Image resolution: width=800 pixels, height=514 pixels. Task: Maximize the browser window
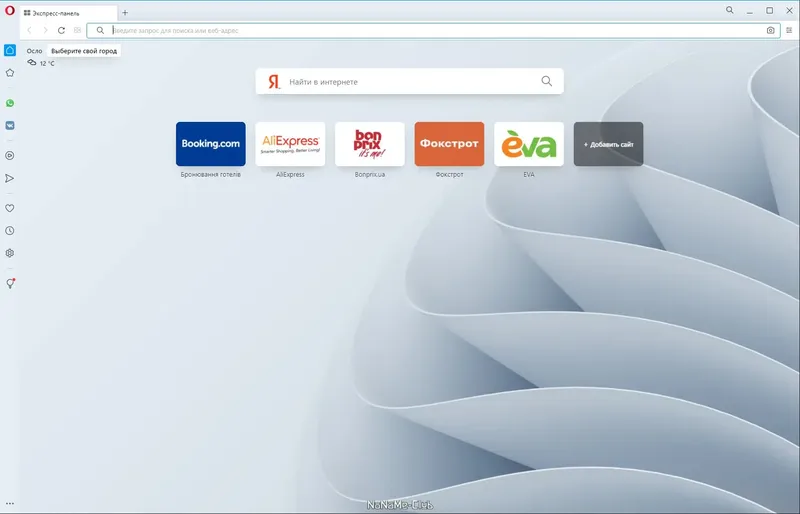(769, 11)
